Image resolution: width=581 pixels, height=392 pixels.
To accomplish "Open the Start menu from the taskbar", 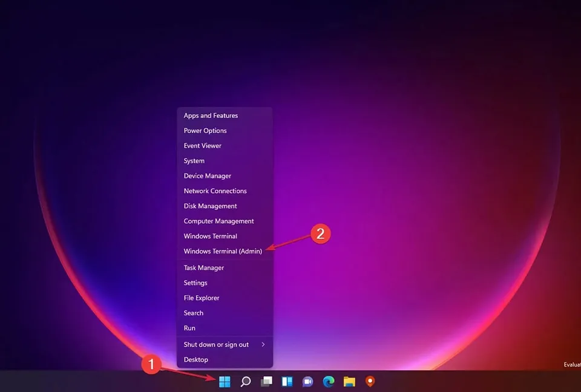I will [224, 382].
